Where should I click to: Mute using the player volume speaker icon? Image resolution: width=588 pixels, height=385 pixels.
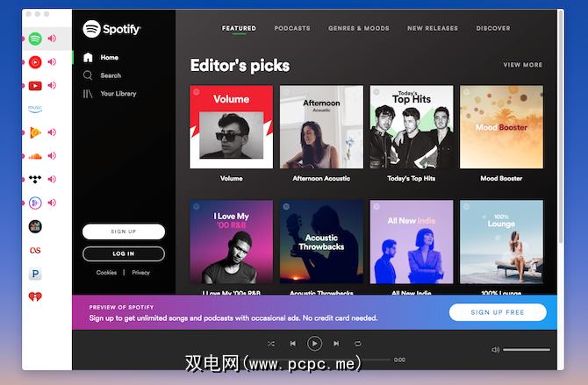coord(495,350)
